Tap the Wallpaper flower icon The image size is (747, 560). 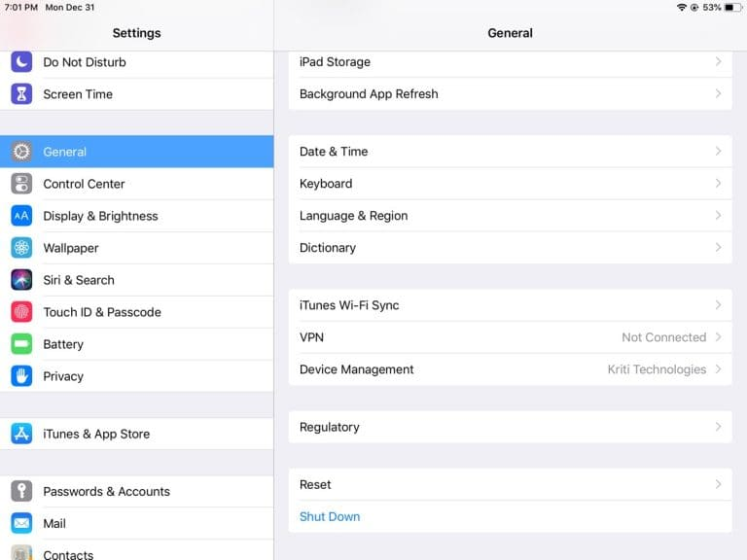pos(21,248)
